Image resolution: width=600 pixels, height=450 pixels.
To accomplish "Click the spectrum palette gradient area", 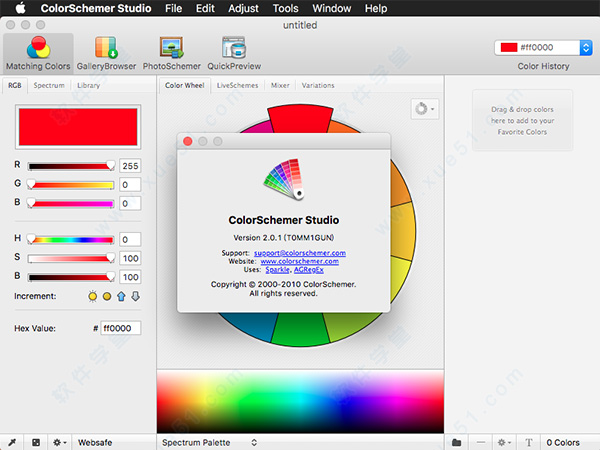I will 300,401.
